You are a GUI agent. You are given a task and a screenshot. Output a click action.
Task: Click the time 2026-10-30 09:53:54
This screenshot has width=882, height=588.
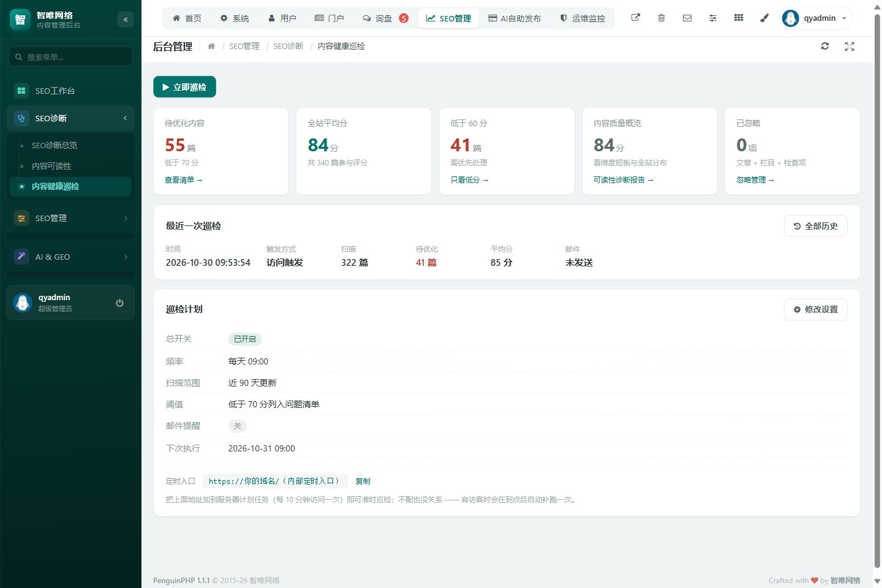[x=208, y=262]
